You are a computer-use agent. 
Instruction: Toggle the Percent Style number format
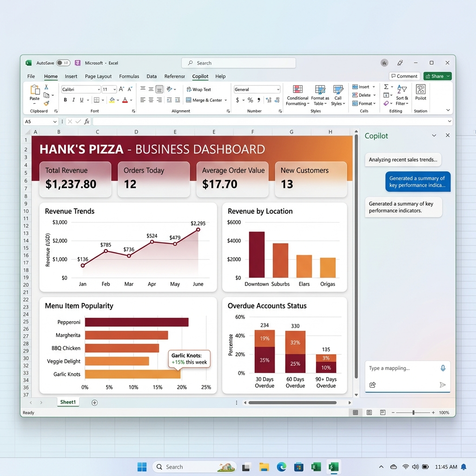tap(250, 99)
